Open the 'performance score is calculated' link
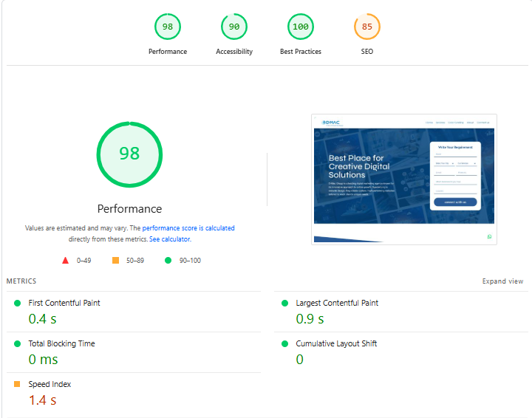 (188, 229)
